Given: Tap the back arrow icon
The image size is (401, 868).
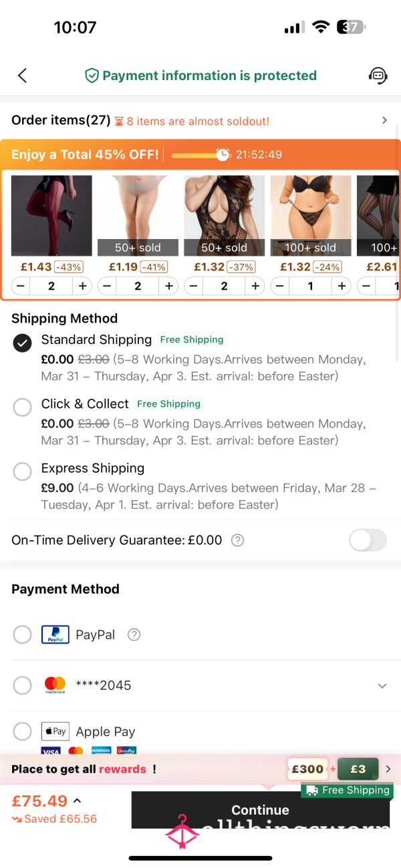Looking at the screenshot, I should coord(22,75).
